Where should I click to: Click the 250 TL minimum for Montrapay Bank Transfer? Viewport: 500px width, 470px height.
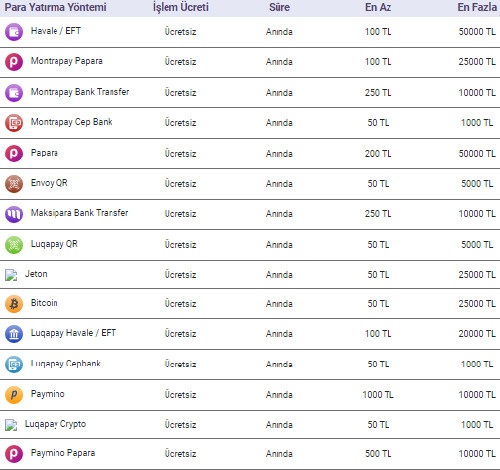[x=378, y=93]
